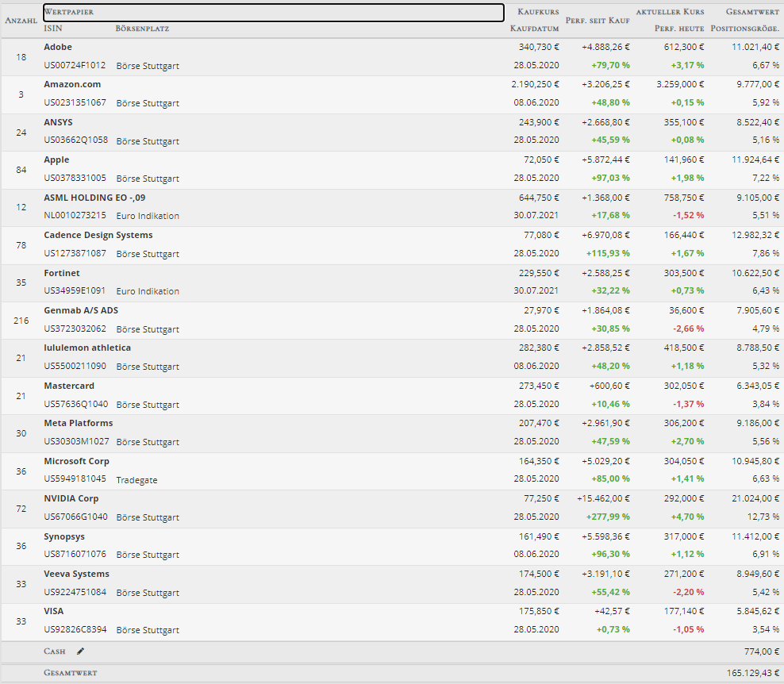Click the Cash label
This screenshot has width=784, height=684.
click(55, 651)
